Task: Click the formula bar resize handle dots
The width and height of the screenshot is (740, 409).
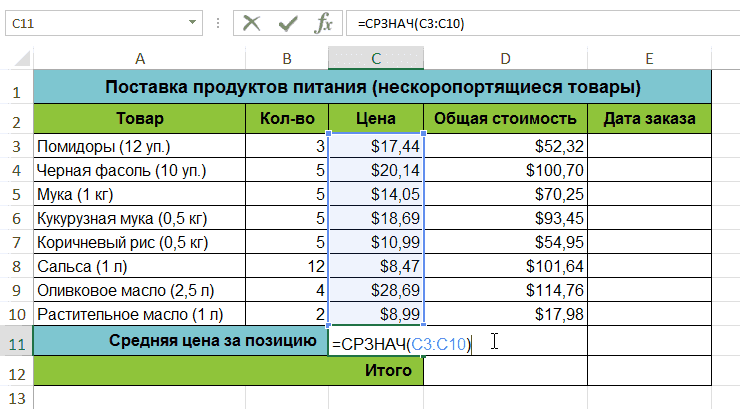Action: (x=218, y=23)
